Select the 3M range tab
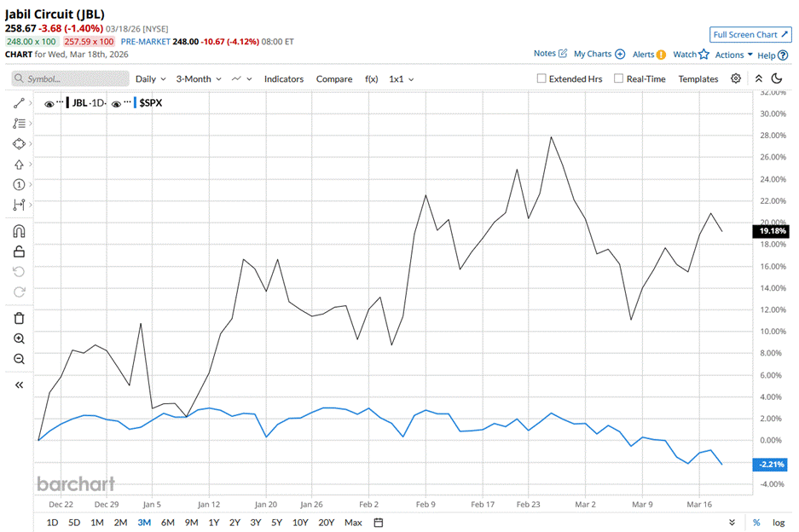Screen dimensions: 799x532 pyautogui.click(x=144, y=523)
